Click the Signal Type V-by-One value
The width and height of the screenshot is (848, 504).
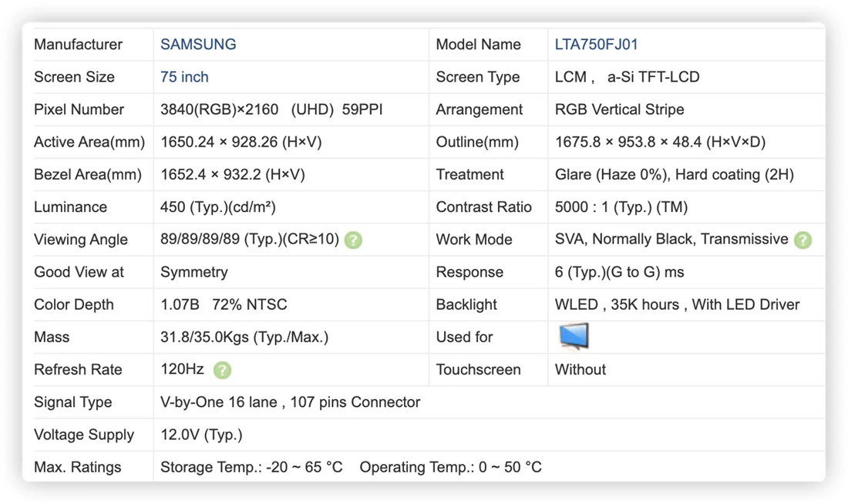[x=290, y=402]
